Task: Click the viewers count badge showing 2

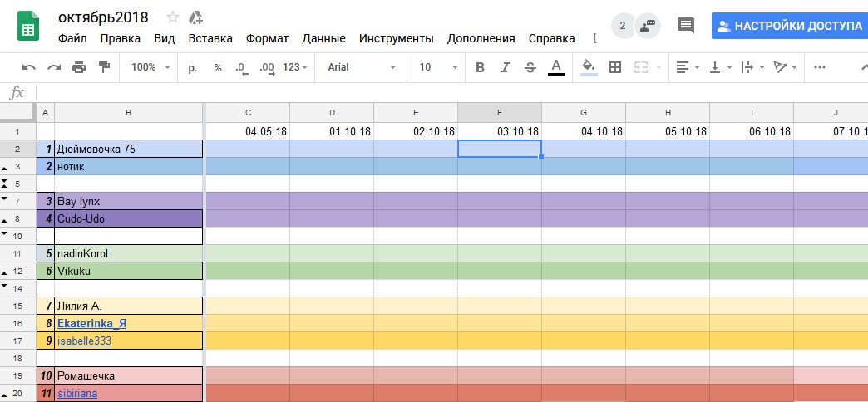Action: [623, 26]
